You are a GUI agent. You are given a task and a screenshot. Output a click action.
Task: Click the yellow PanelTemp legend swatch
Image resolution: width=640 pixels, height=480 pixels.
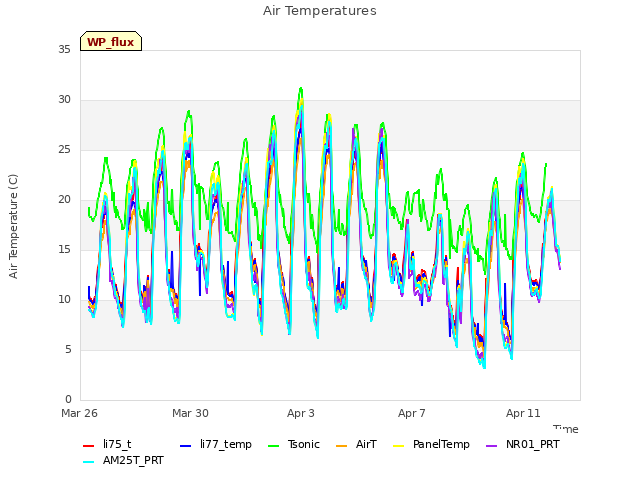tap(398, 446)
